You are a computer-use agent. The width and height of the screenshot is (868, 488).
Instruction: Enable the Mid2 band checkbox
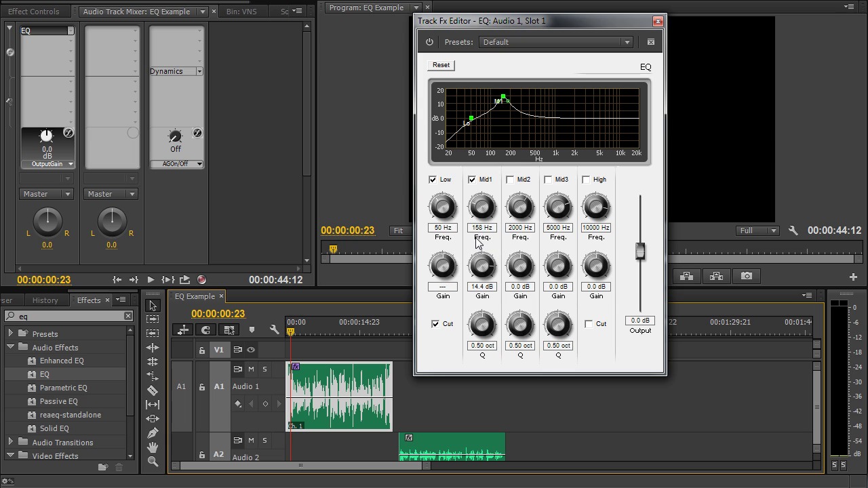coord(510,180)
